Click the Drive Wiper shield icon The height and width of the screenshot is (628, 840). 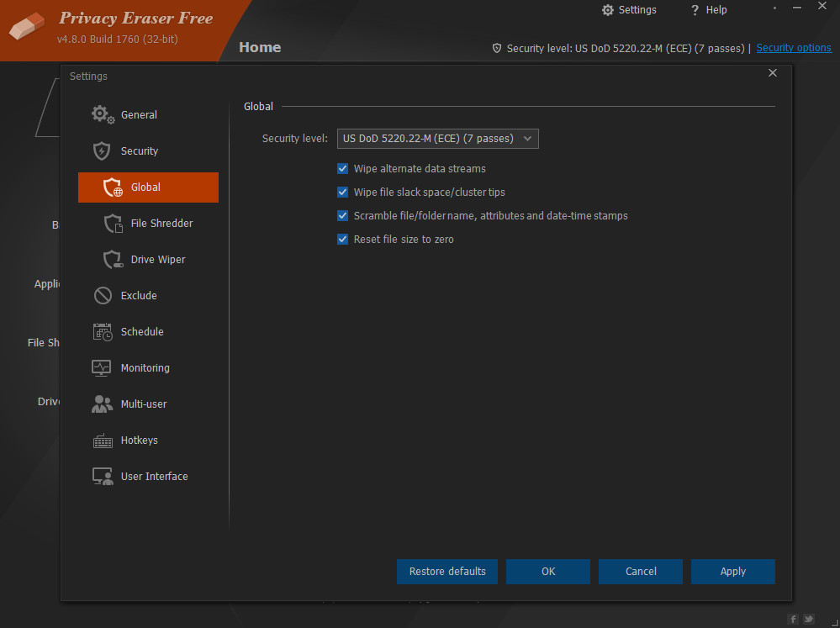coord(113,259)
